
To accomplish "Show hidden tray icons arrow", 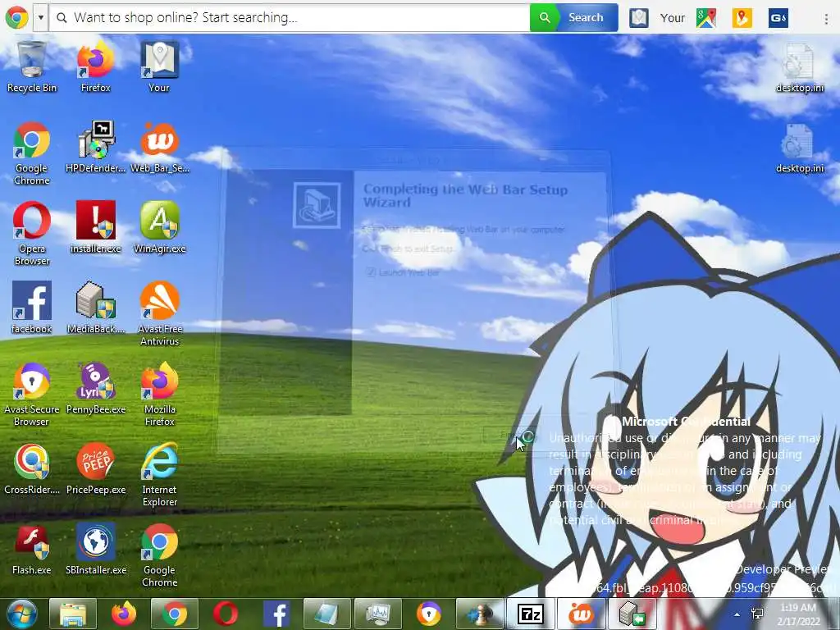I will [737, 614].
